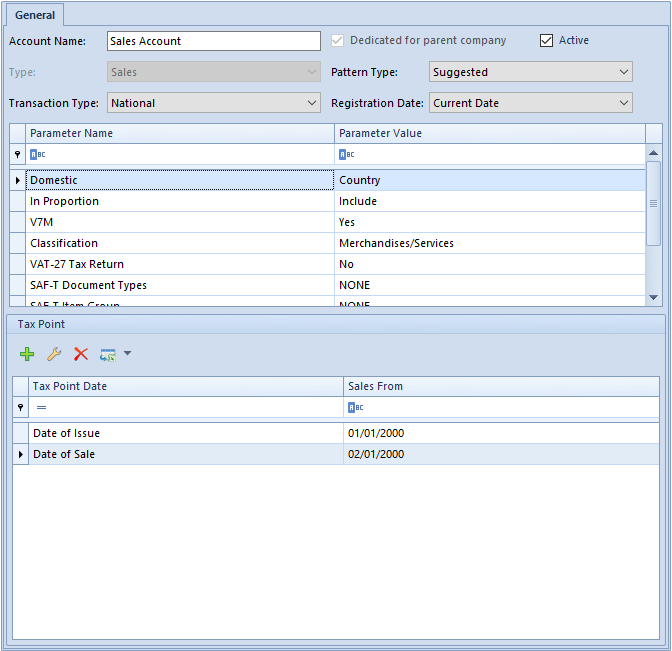Click the Parameter Name column header
Screen dimensions: 672x651
[x=180, y=133]
